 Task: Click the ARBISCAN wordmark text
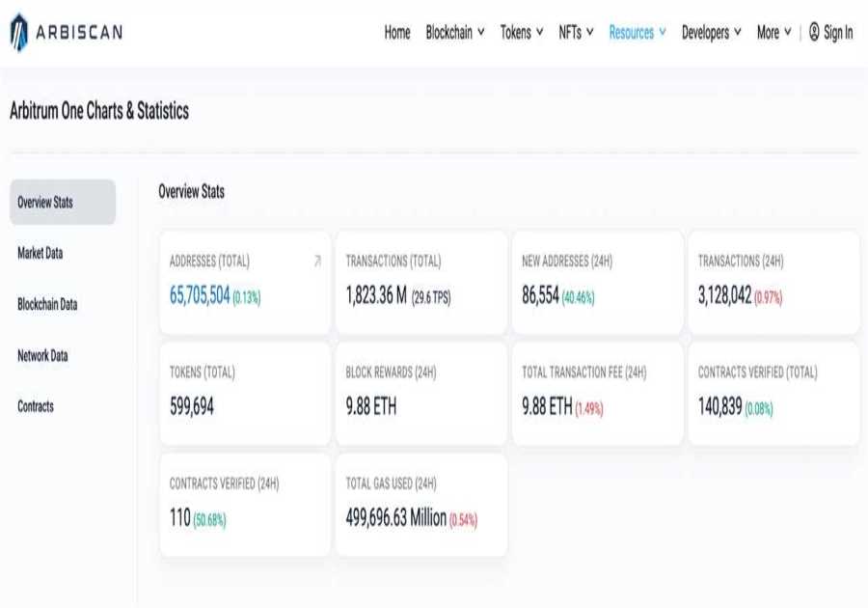[x=79, y=32]
